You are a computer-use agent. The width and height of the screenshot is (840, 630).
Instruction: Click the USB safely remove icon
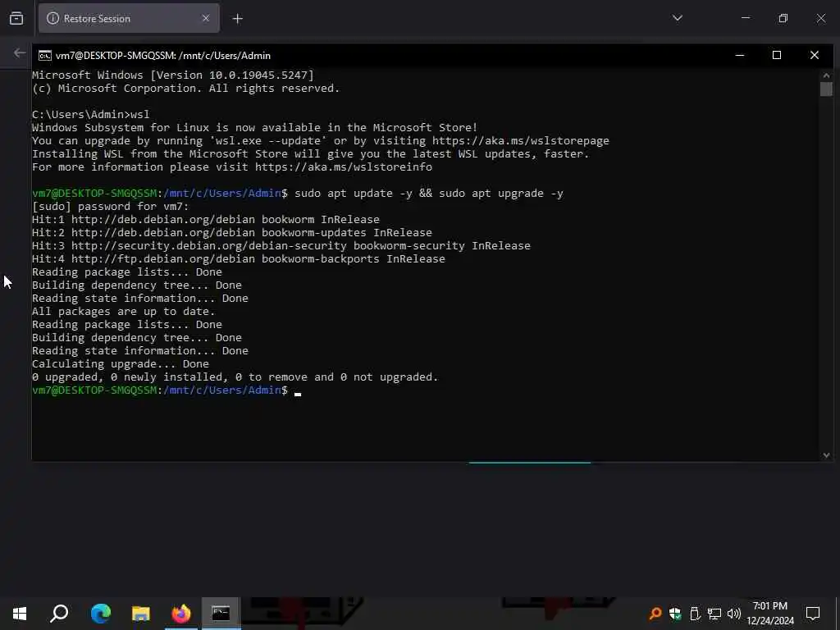click(x=695, y=614)
